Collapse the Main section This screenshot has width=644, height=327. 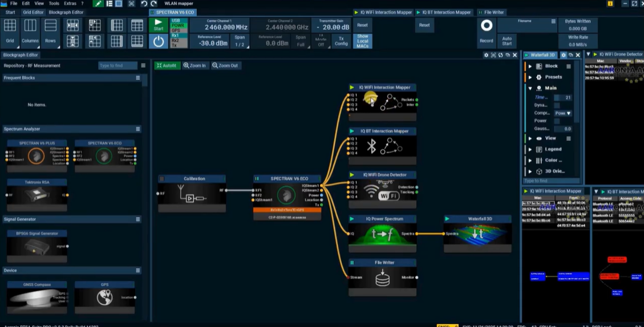530,88
